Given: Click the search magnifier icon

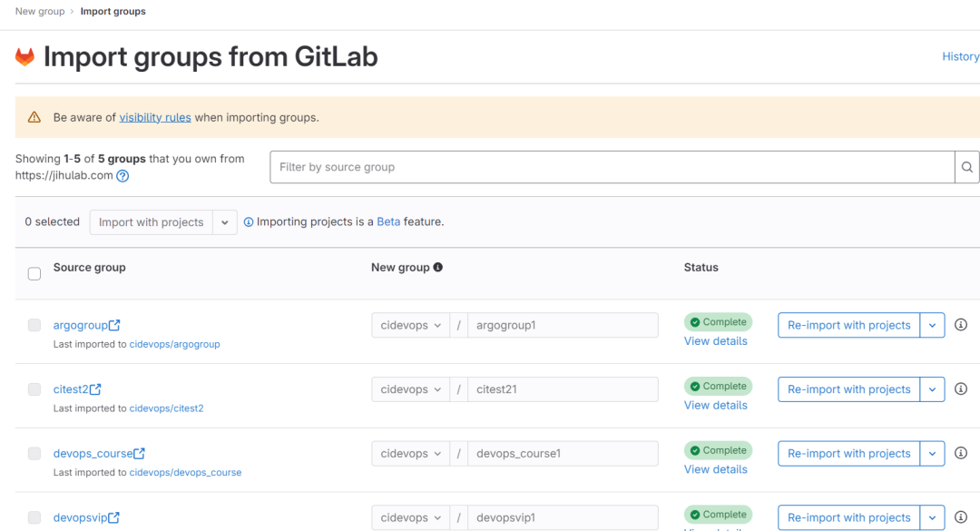Looking at the screenshot, I should [966, 167].
